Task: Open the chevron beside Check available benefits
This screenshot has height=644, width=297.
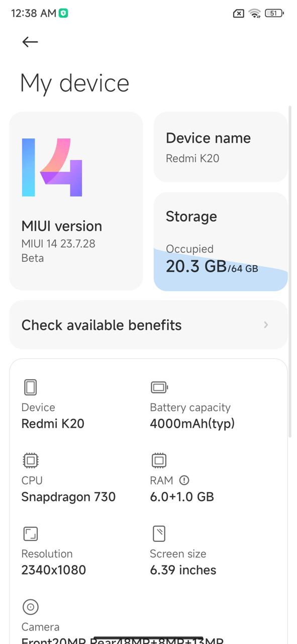Action: coord(266,325)
